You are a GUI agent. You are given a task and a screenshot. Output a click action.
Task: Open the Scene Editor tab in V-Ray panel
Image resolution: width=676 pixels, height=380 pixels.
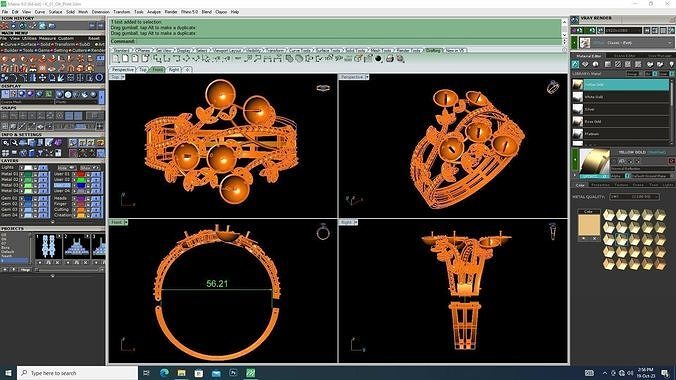coord(624,56)
